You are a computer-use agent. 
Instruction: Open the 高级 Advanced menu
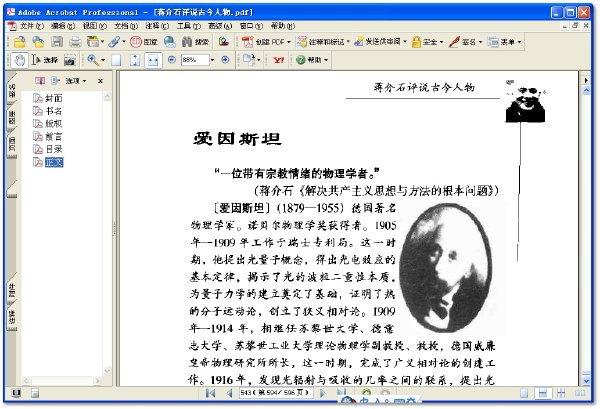220,26
